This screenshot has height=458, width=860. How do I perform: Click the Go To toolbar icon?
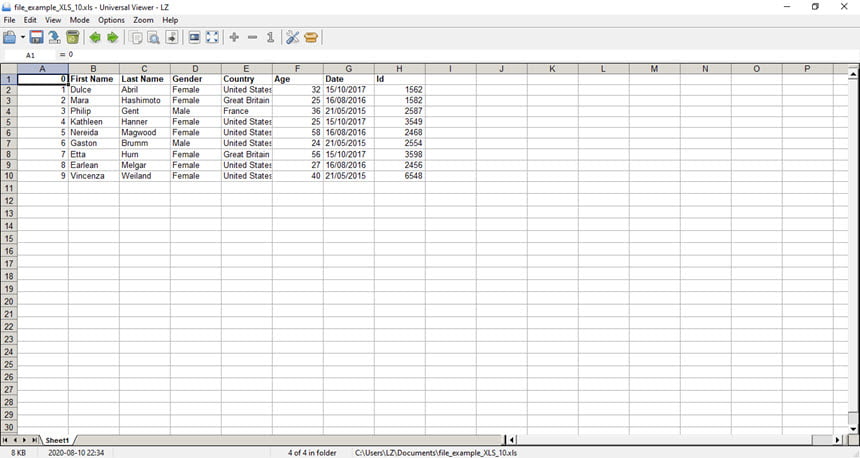pyautogui.click(x=172, y=37)
